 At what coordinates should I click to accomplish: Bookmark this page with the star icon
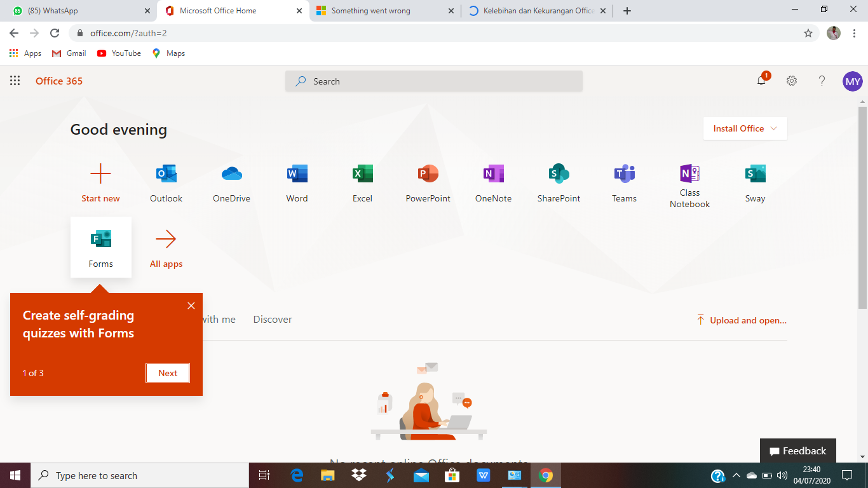808,33
